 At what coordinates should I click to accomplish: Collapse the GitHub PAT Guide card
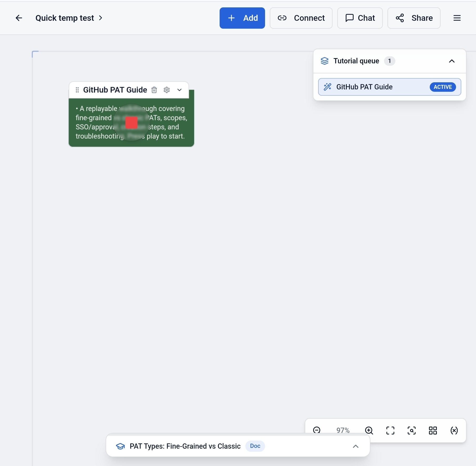click(x=179, y=90)
